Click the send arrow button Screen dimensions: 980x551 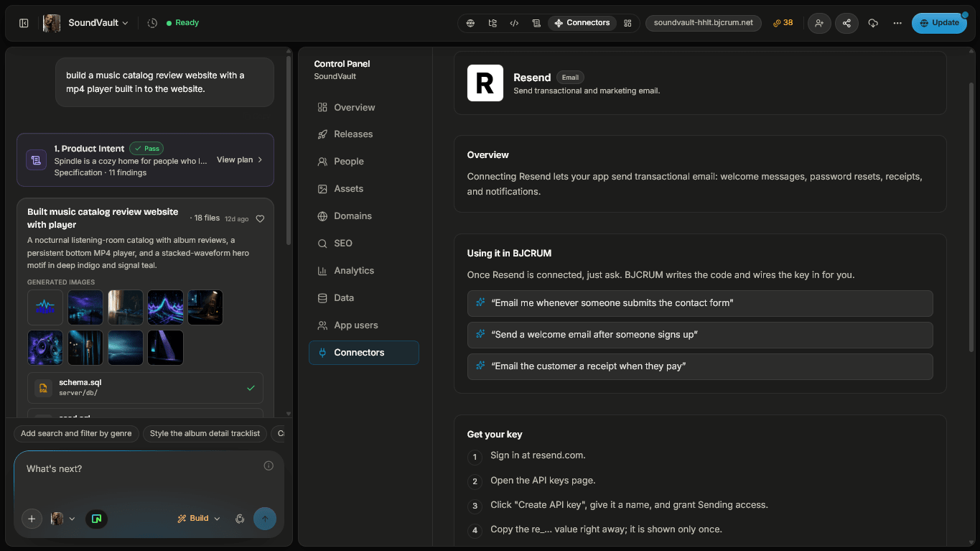[265, 519]
